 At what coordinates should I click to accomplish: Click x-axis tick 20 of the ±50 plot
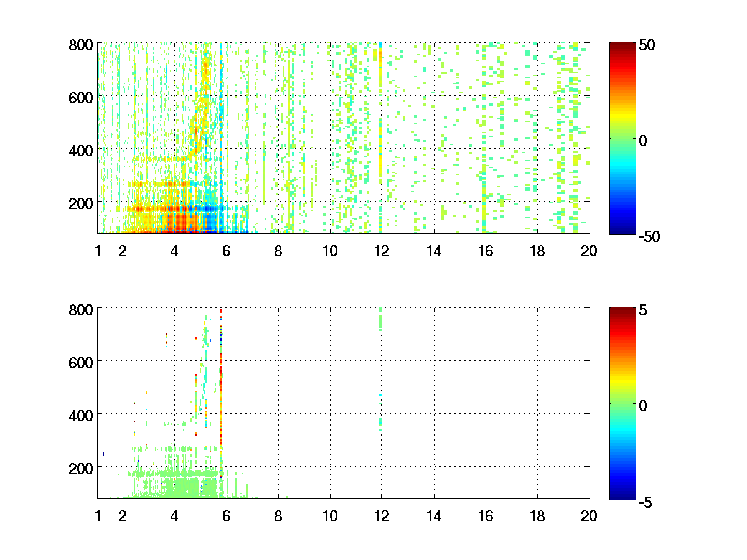point(589,251)
